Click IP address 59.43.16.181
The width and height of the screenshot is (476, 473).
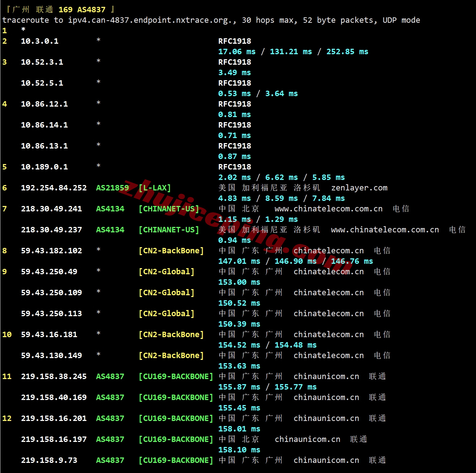[x=49, y=335]
